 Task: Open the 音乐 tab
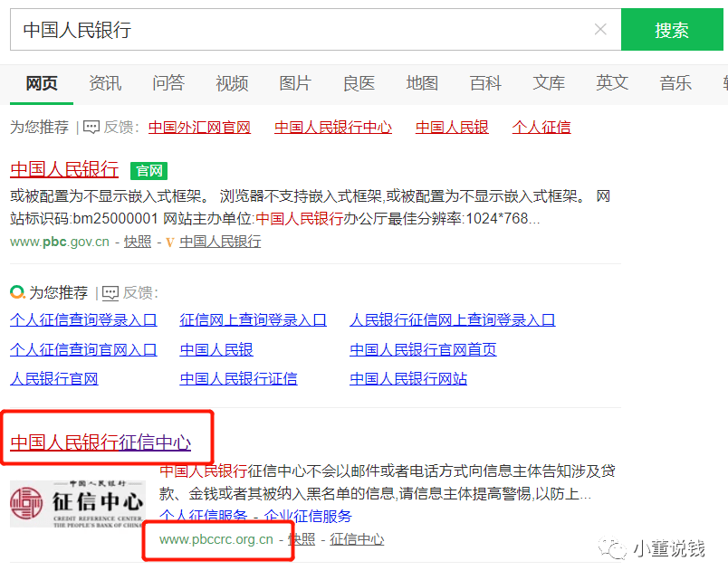point(675,83)
